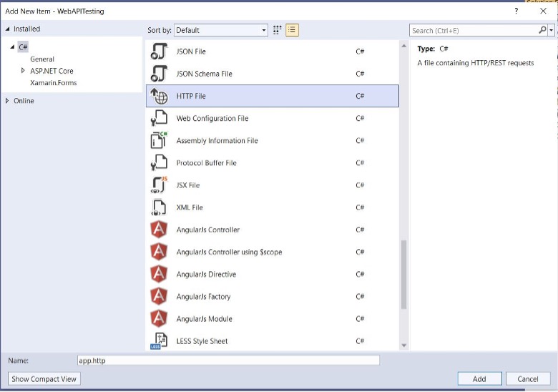
Task: Click the search magnifier icon
Action: [542, 30]
